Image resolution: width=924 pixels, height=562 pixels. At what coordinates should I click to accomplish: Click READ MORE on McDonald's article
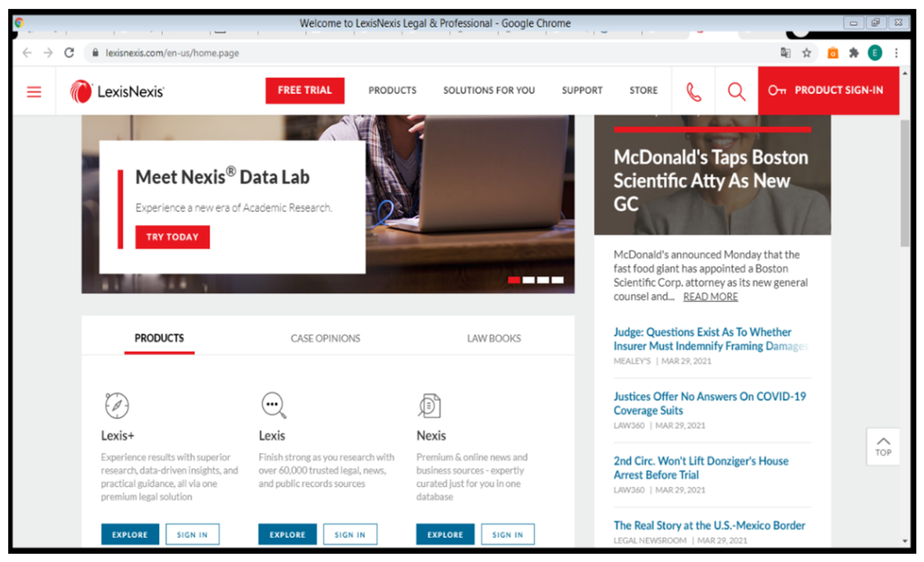pyautogui.click(x=710, y=296)
